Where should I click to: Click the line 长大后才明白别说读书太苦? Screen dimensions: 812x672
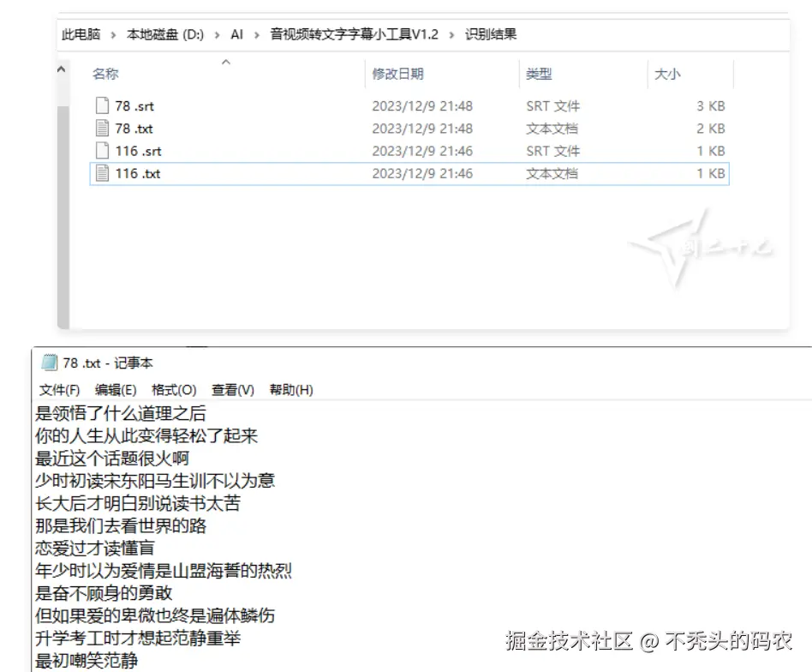pyautogui.click(x=138, y=503)
